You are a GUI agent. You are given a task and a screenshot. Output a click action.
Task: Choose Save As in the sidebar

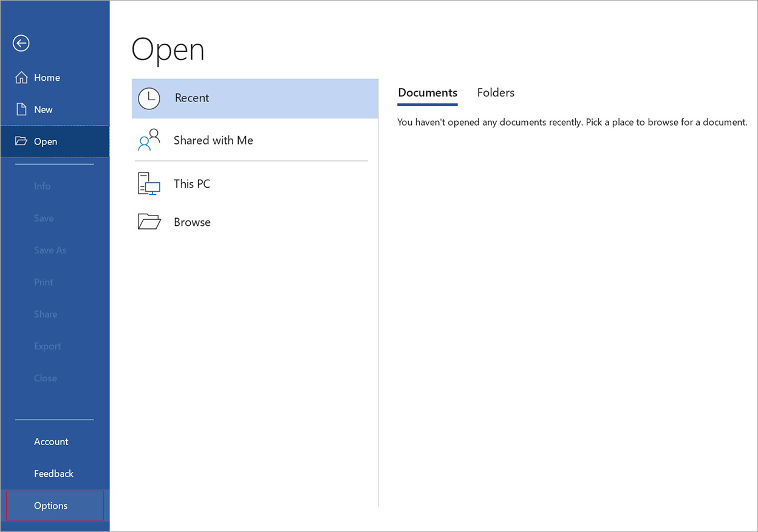tap(50, 250)
